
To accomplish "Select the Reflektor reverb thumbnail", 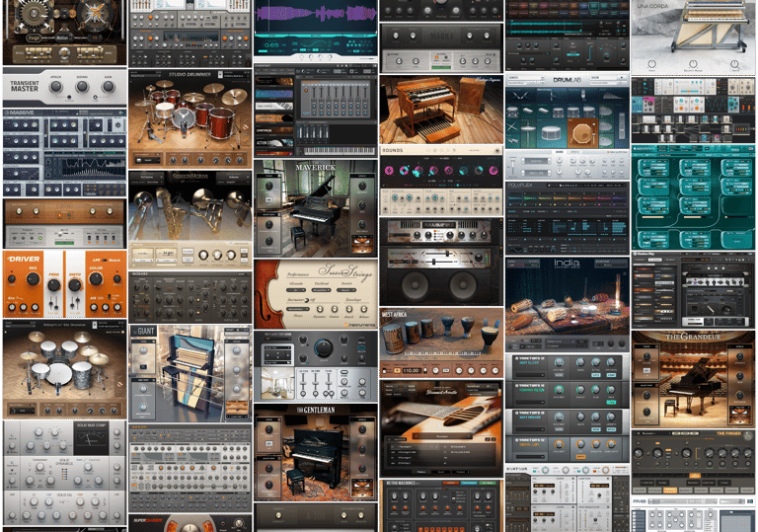I will (316, 366).
